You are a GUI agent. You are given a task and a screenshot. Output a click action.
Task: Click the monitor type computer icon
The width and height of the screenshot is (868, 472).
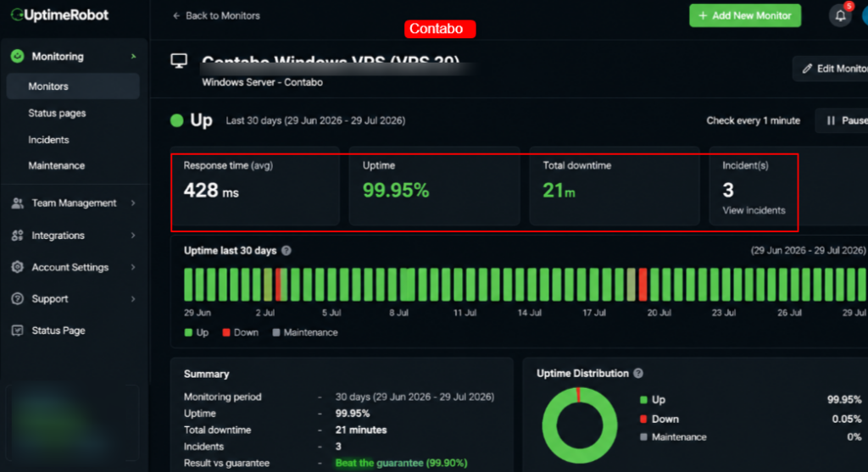pyautogui.click(x=179, y=61)
